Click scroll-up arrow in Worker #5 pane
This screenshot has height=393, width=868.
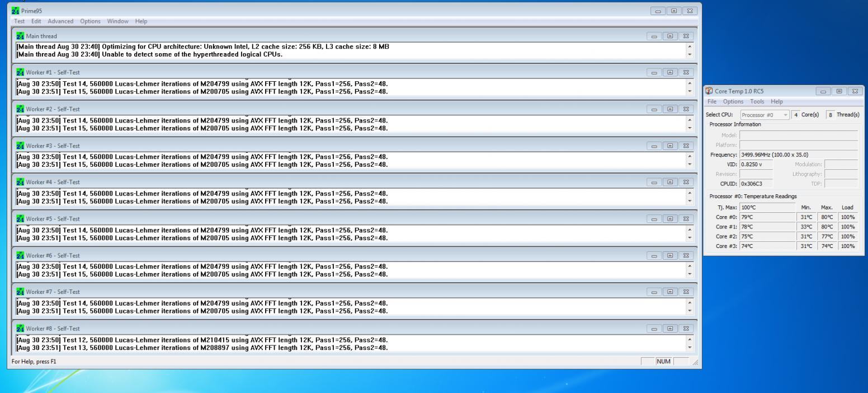689,230
